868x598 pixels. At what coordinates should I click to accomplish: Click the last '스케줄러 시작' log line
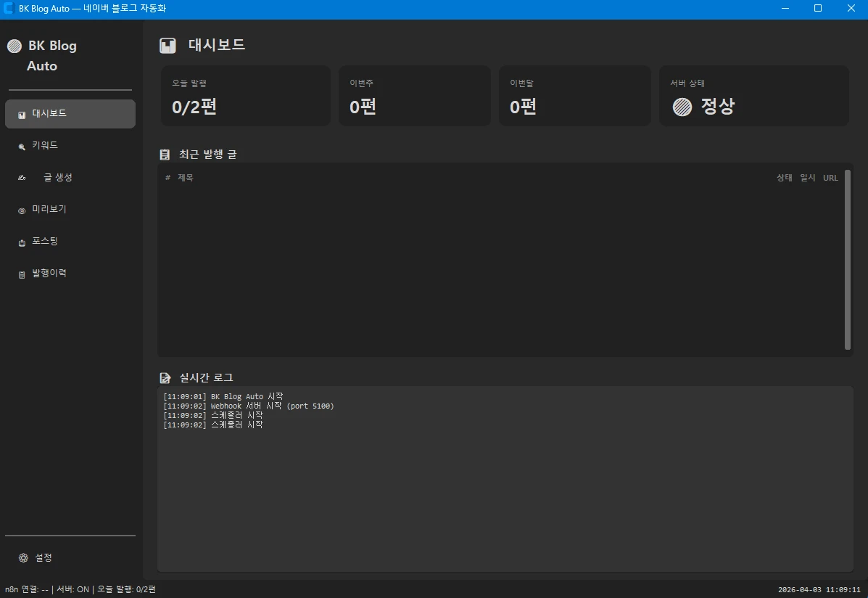click(213, 425)
